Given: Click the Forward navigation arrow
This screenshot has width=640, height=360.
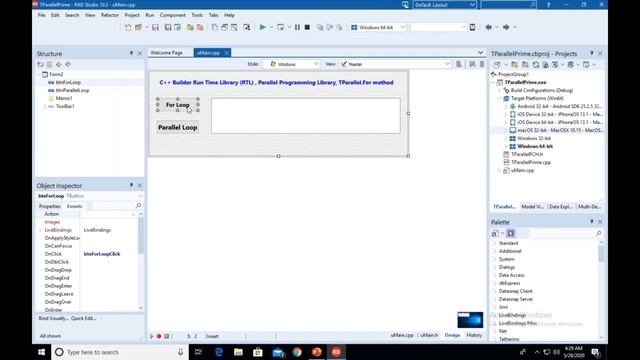Looking at the screenshot, I should pos(506,27).
